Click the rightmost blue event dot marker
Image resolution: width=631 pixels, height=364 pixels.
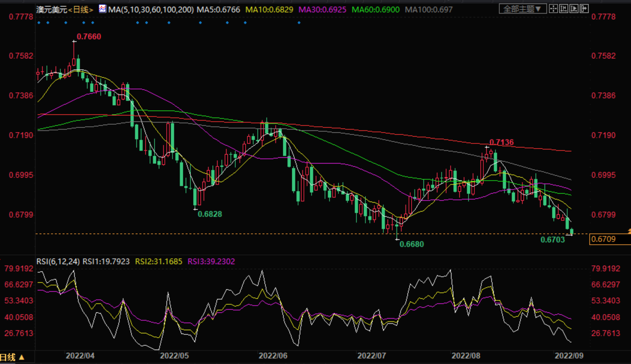click(299, 23)
